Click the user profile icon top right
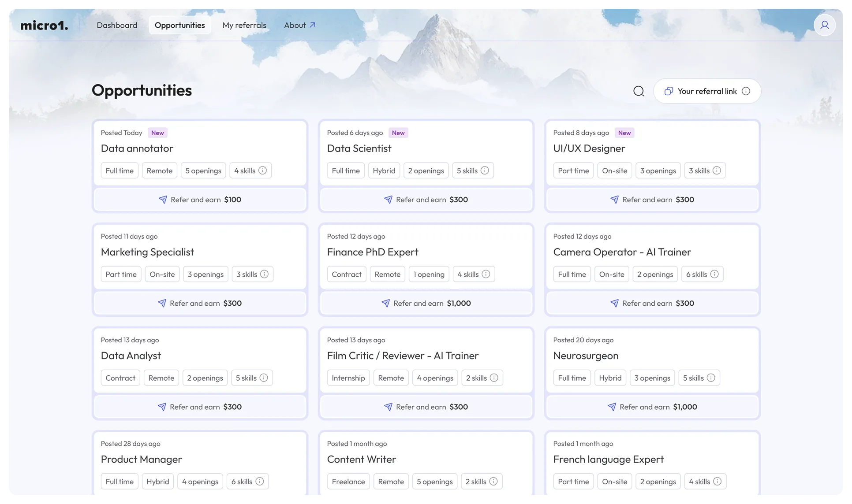This screenshot has height=504, width=852. coord(824,25)
